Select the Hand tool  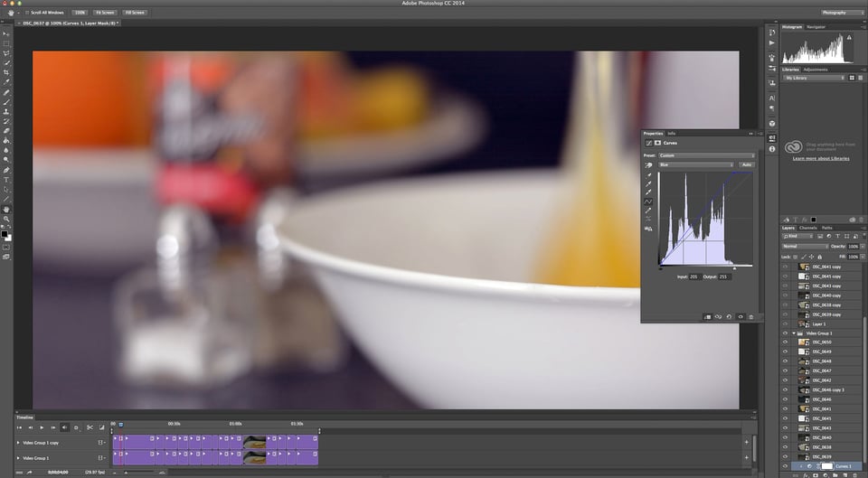[x=6, y=210]
